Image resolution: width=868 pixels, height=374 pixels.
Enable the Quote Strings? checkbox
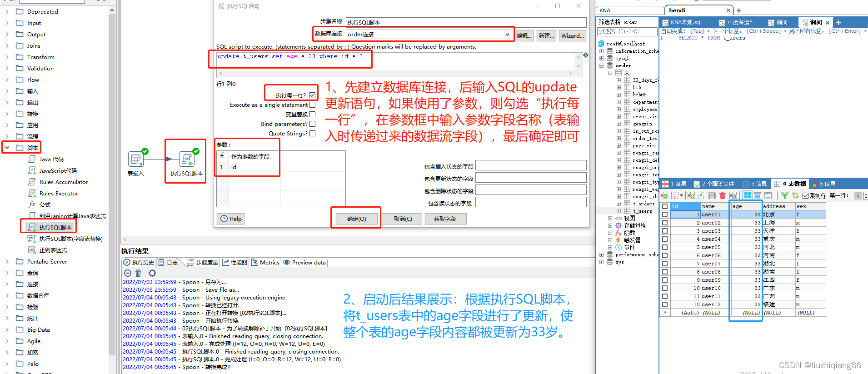point(312,133)
